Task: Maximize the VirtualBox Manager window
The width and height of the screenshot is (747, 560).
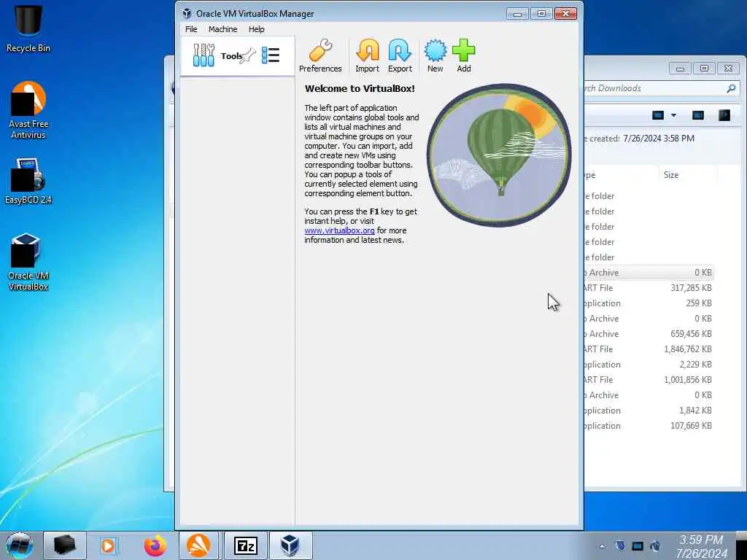Action: (541, 13)
